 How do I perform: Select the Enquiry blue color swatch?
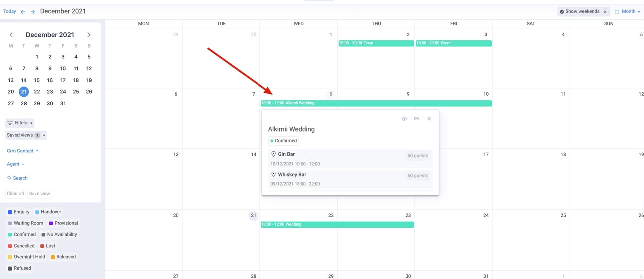click(x=10, y=212)
